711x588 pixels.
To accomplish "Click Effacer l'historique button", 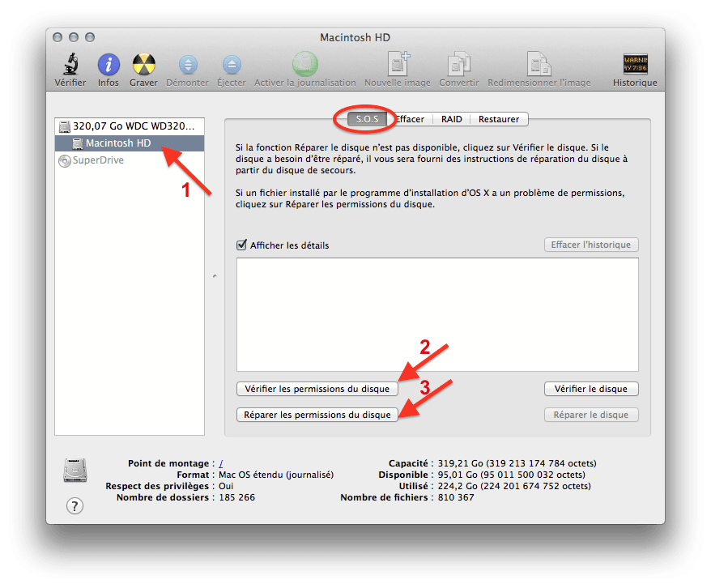I will pyautogui.click(x=591, y=245).
